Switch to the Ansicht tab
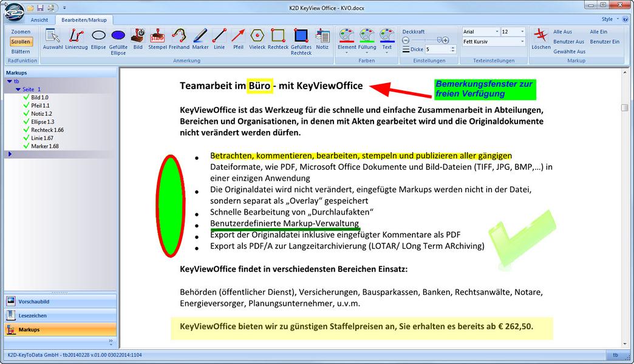 click(x=39, y=20)
